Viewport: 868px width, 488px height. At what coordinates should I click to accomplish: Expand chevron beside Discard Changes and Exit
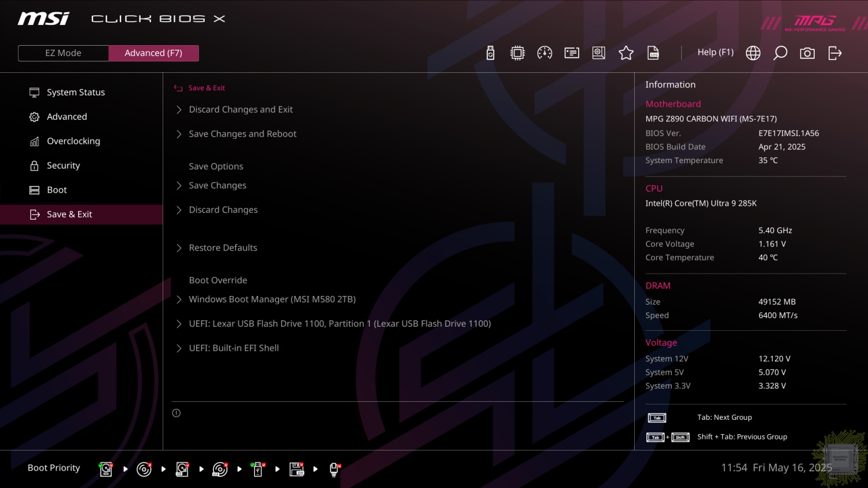(179, 110)
